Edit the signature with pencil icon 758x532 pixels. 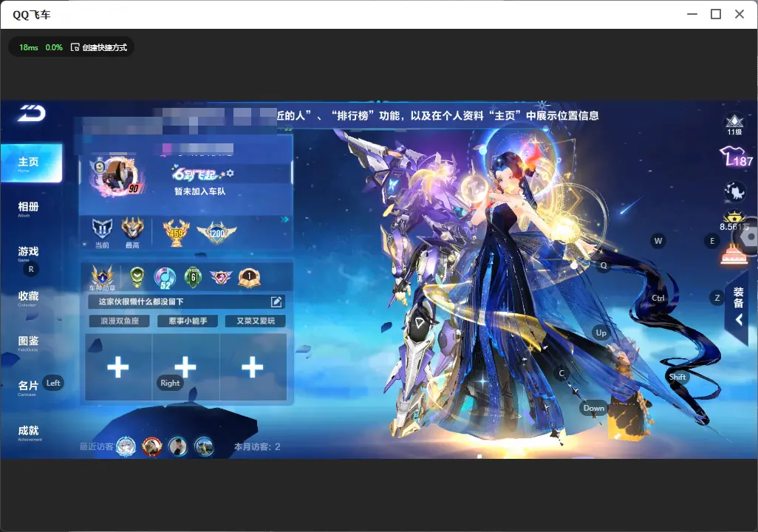[276, 301]
